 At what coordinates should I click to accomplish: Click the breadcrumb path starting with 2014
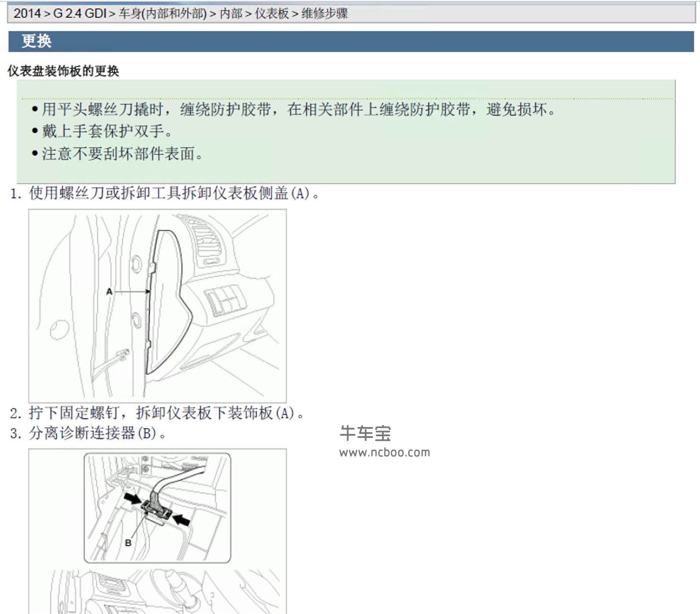(181, 13)
